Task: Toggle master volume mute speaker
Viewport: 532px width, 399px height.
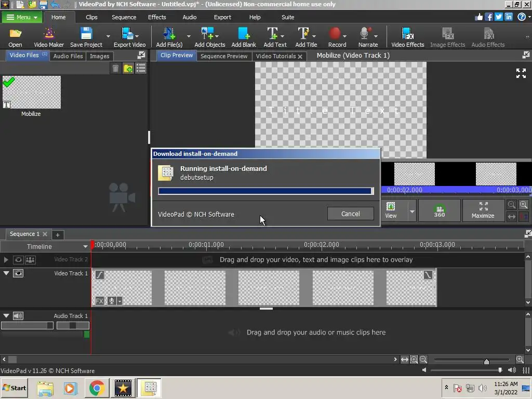Action: (x=512, y=370)
